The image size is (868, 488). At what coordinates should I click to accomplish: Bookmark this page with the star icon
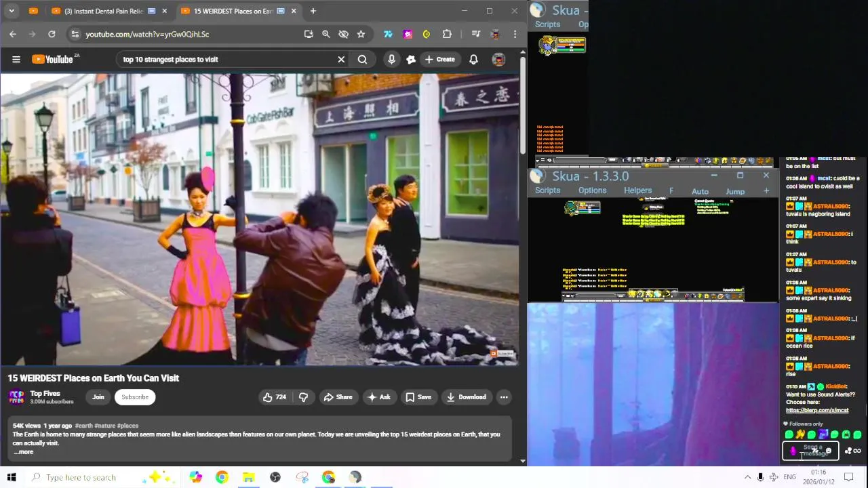(x=361, y=34)
